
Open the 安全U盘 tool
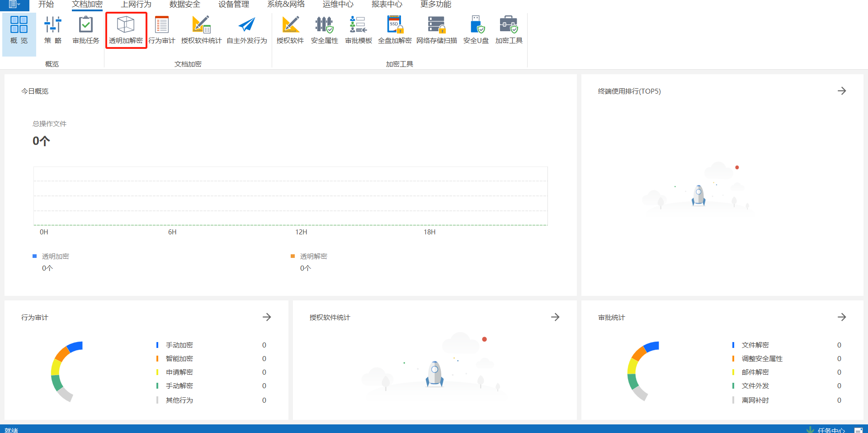476,30
